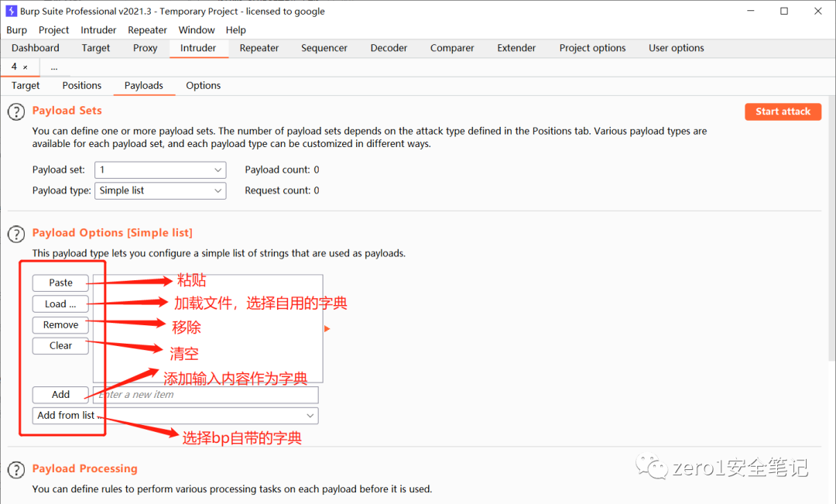The height and width of the screenshot is (504, 836).
Task: Select the Payloads sub-tab
Action: pos(144,85)
